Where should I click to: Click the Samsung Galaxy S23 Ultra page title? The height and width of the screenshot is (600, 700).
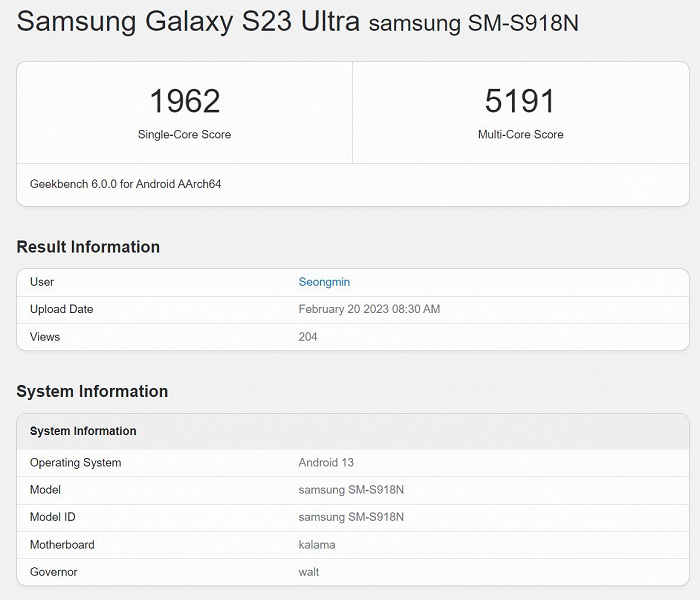(188, 22)
